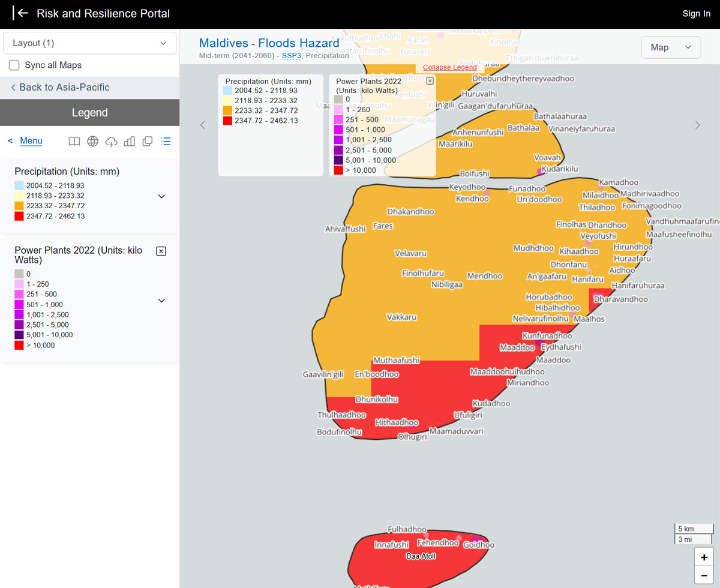Click the back arrow icon in header
The image size is (720, 588).
23,13
